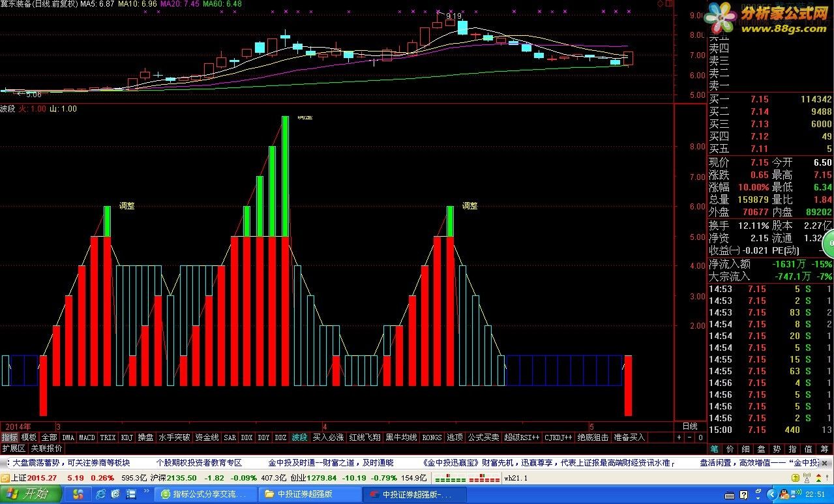834x504 pixels.
Task: Click the 日线 period selector
Action: [x=689, y=426]
